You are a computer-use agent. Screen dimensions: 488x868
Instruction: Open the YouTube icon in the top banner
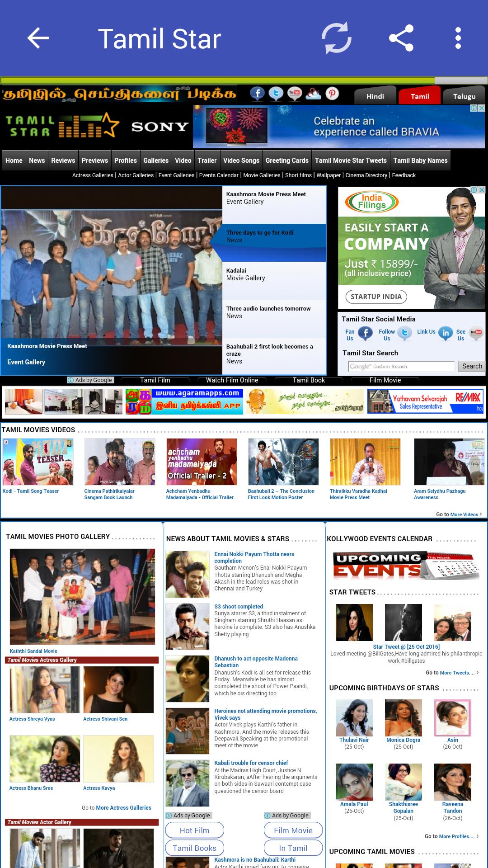point(295,94)
